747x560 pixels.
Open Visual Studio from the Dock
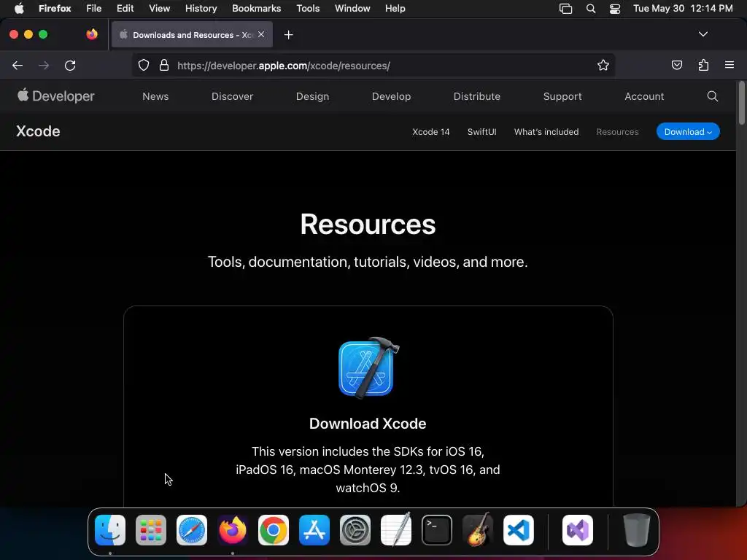pos(578,530)
